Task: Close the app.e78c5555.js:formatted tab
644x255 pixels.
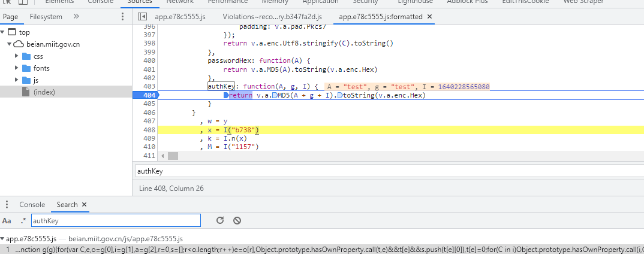Action: tap(429, 17)
